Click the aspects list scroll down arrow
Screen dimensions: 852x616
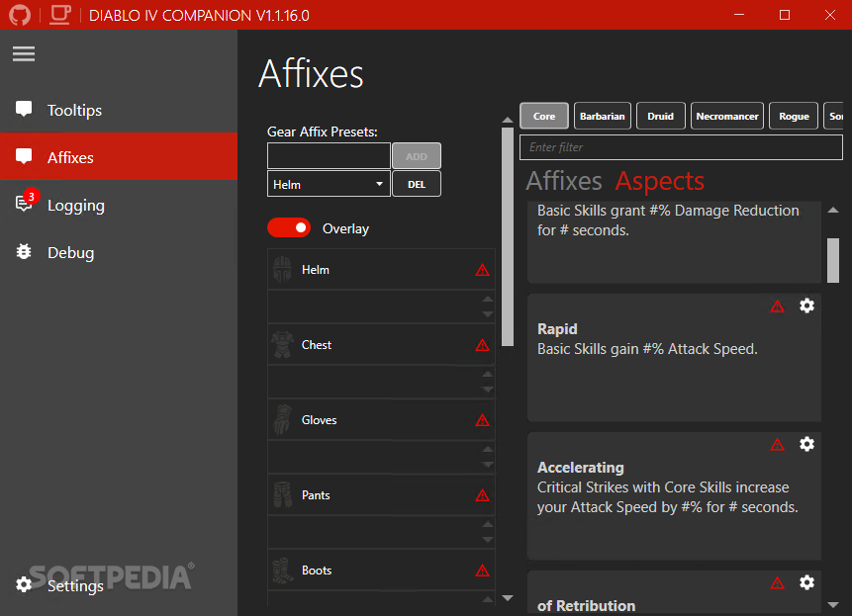point(833,604)
